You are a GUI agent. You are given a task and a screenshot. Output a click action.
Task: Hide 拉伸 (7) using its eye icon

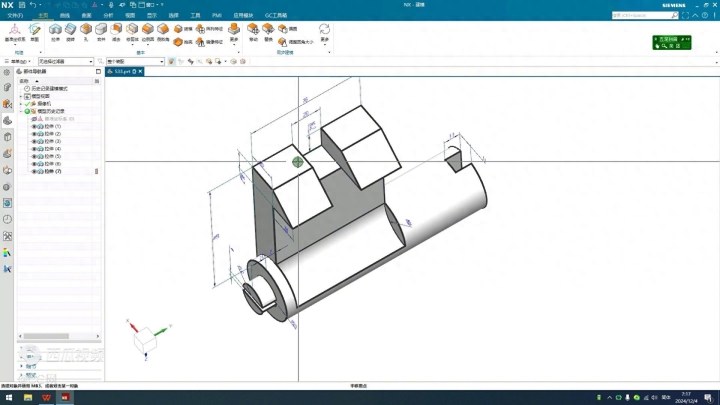pyautogui.click(x=34, y=171)
